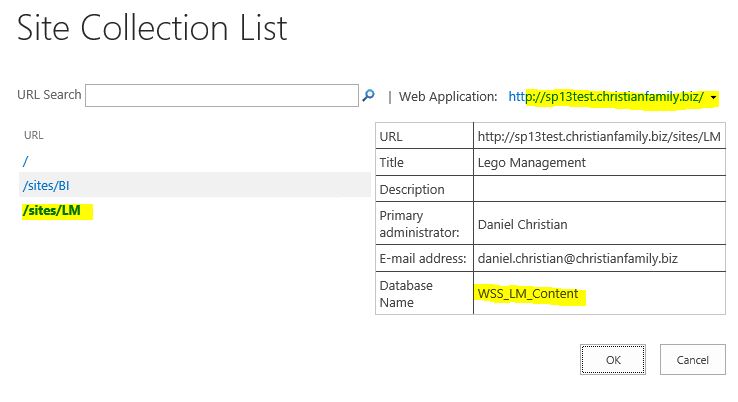Screen dimensions: 738x402
Task: Click the Lego Management title value
Action: [531, 162]
